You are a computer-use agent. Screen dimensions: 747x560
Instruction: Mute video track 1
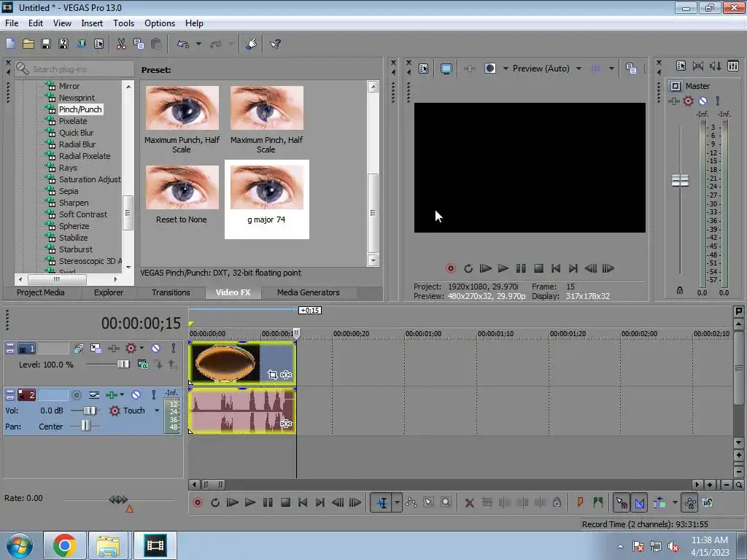coord(156,348)
